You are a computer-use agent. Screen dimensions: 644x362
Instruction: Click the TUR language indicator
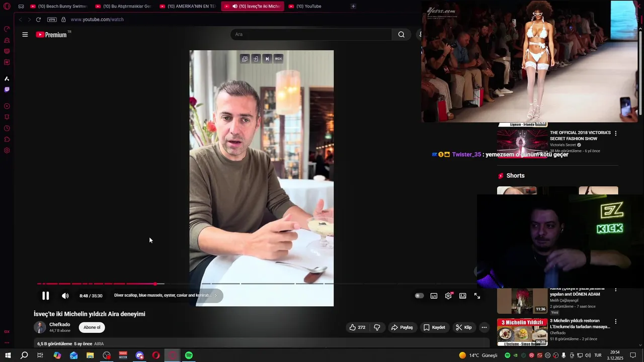pos(598,355)
